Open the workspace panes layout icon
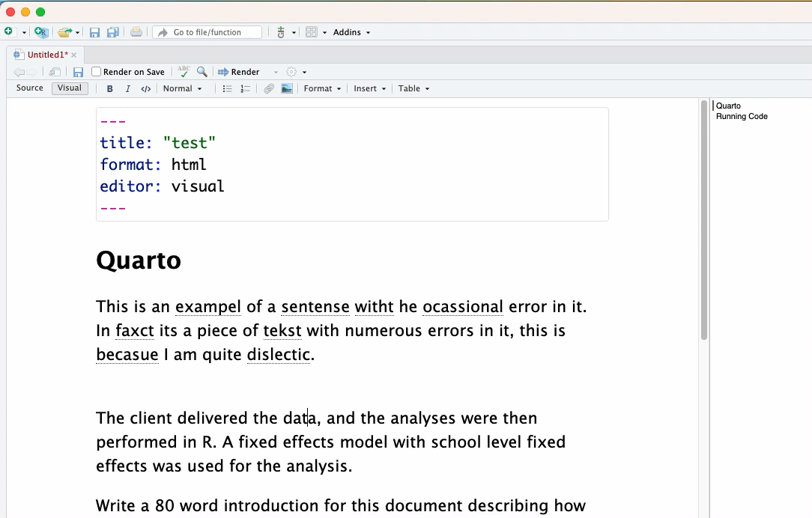Viewport: 812px width, 518px height. pyautogui.click(x=311, y=32)
